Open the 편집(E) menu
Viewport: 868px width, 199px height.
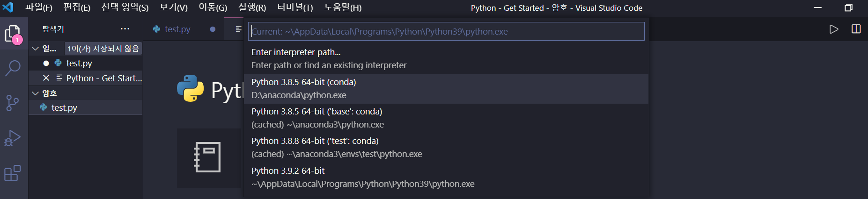tap(77, 7)
